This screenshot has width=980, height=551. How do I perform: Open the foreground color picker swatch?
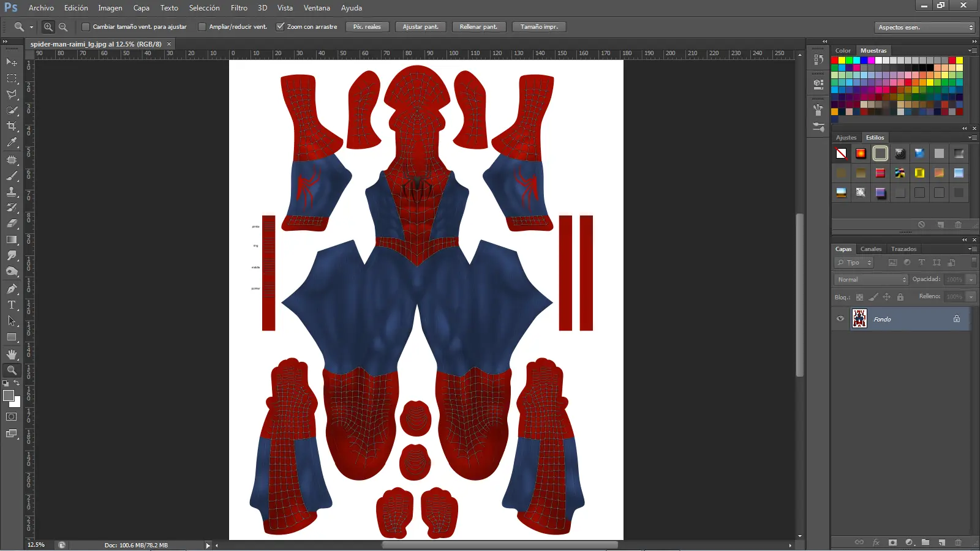pos(8,395)
